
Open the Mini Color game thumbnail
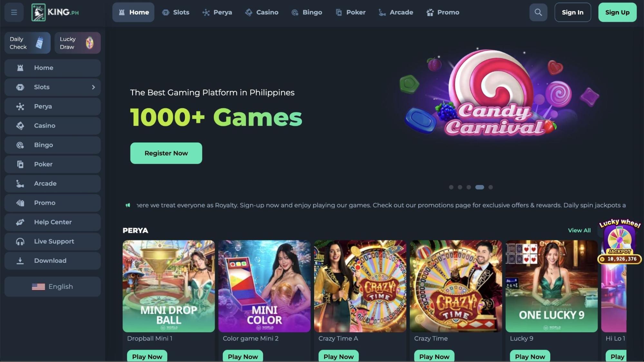pos(264,286)
